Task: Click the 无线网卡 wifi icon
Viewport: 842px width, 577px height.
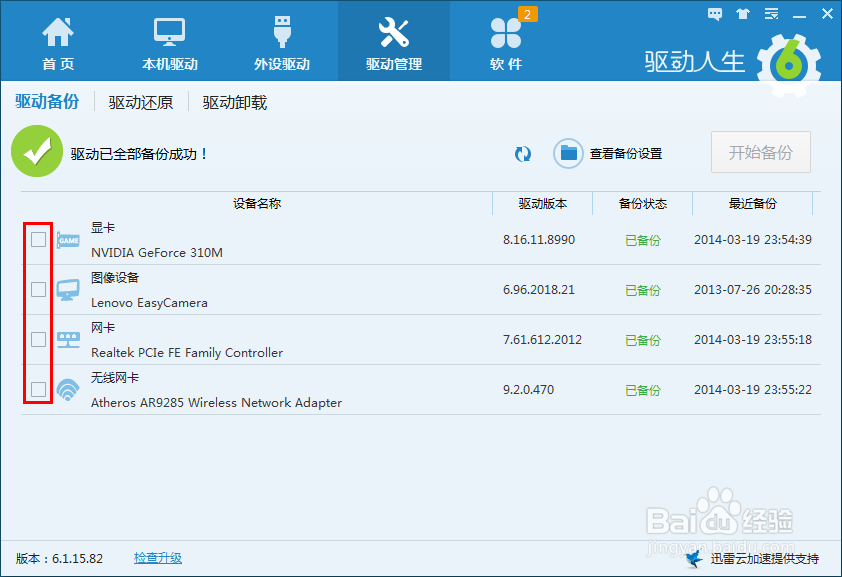Action: point(68,390)
